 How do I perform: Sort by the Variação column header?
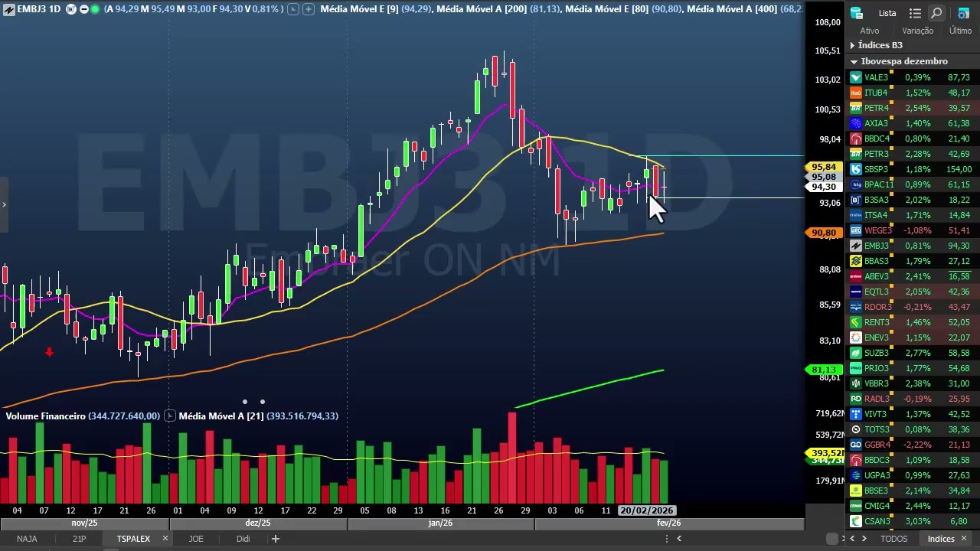tap(918, 31)
